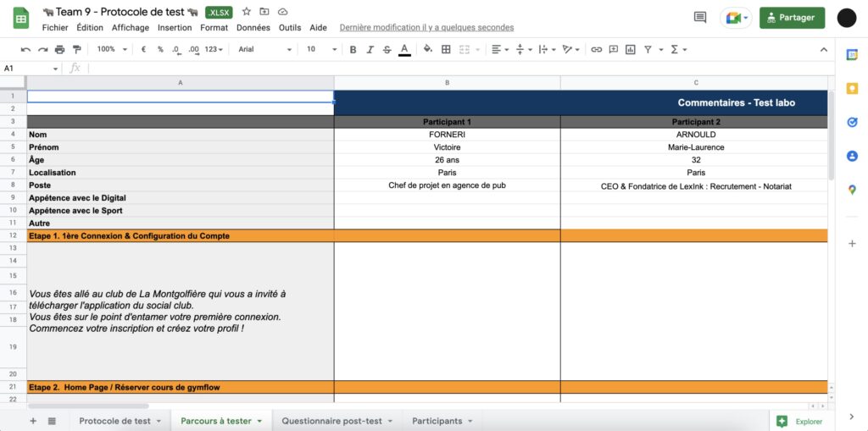This screenshot has height=431, width=868.
Task: Open the Insertion menu
Action: (x=175, y=27)
